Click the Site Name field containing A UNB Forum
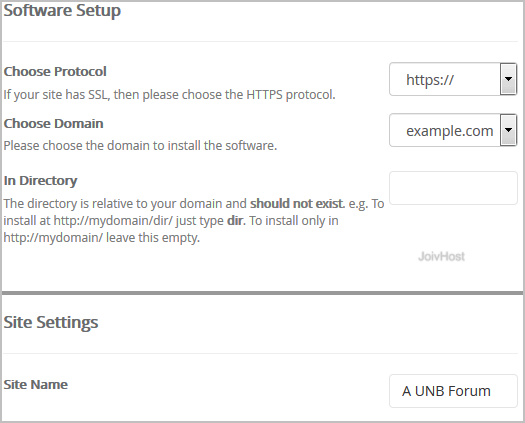The image size is (525, 423). 453,391
